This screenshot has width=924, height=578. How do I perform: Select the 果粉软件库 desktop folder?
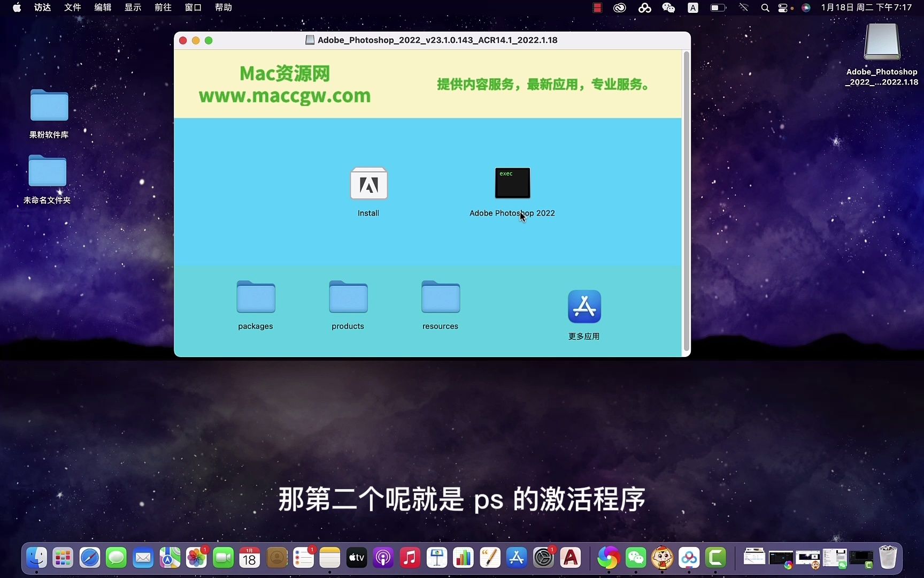(49, 105)
